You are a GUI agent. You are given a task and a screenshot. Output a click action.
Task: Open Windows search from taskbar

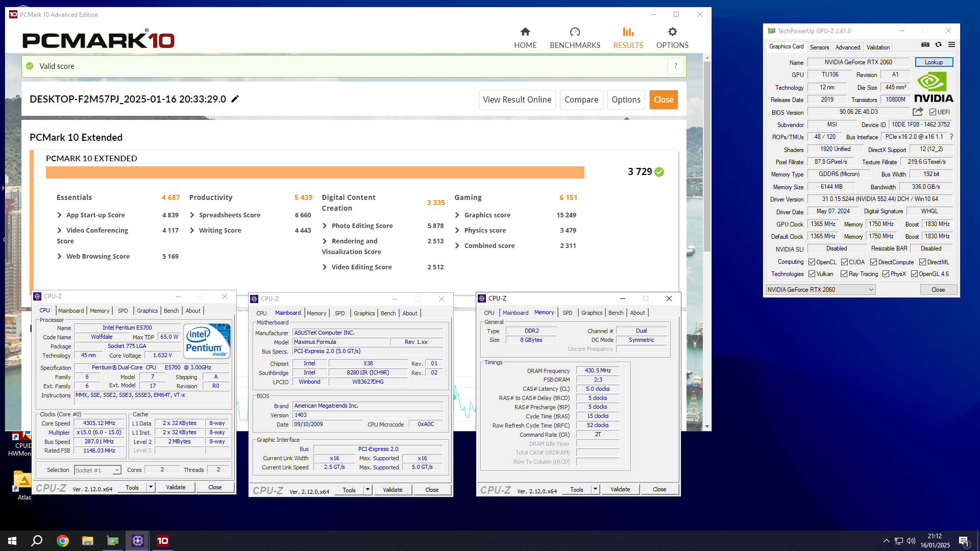[x=37, y=541]
